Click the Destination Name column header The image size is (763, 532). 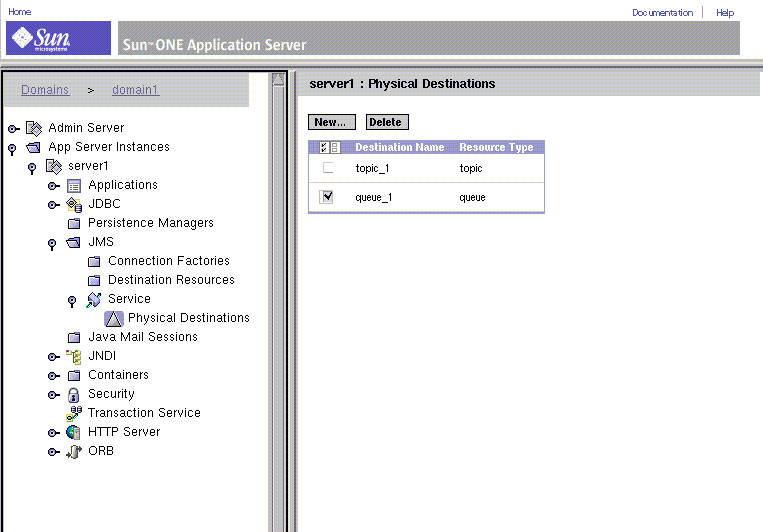point(400,147)
